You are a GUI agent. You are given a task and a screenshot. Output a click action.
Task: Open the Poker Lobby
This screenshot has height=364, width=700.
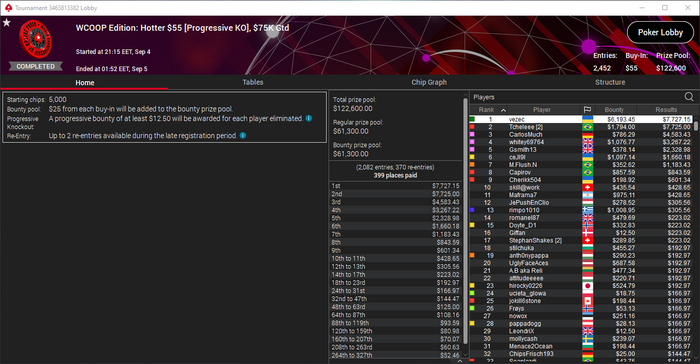point(660,33)
